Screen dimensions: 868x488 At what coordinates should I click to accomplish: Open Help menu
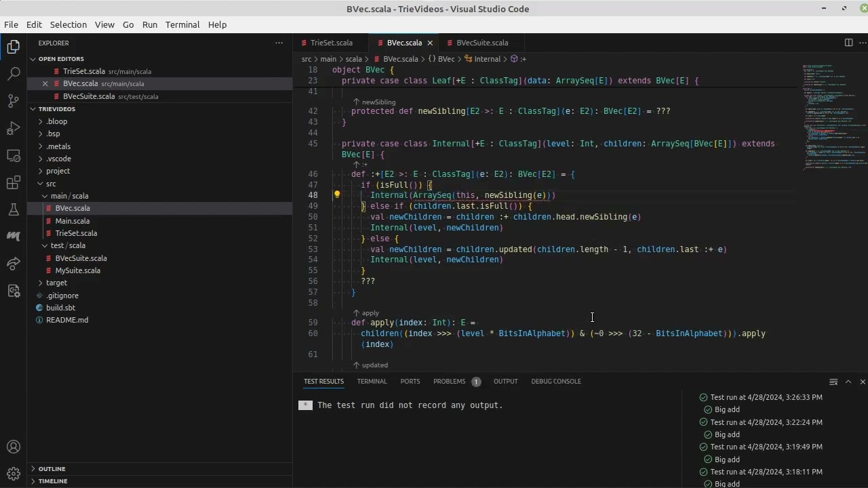217,24
